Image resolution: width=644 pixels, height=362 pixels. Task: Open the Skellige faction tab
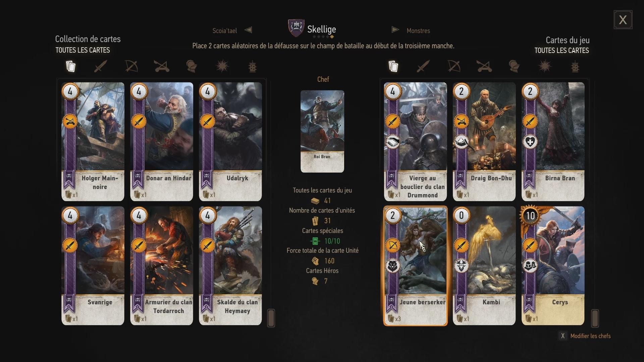click(x=312, y=29)
